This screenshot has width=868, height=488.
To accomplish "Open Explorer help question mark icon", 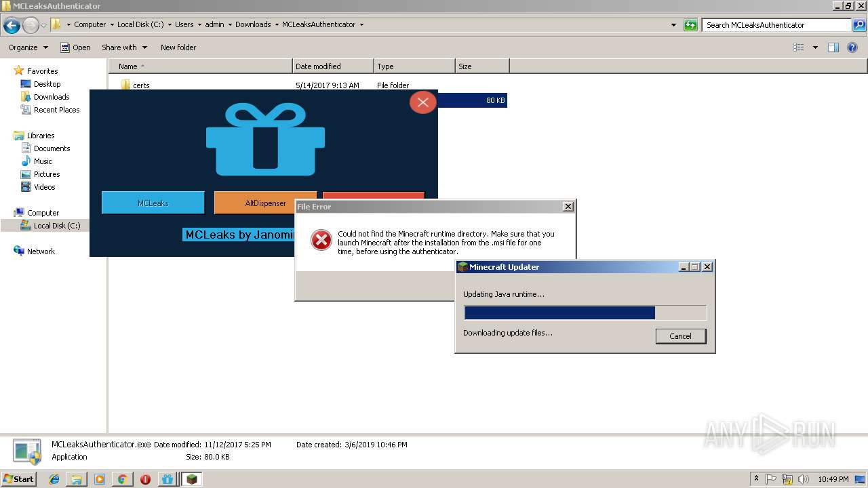I will pos(852,47).
